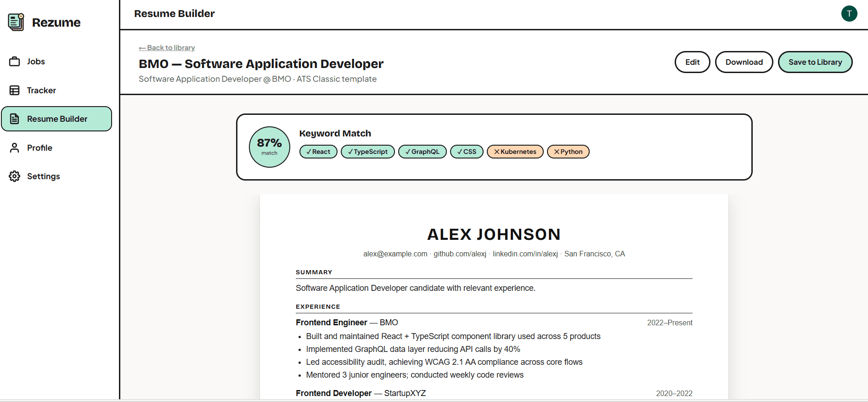
Task: Click the Rezume logo icon
Action: (x=16, y=22)
